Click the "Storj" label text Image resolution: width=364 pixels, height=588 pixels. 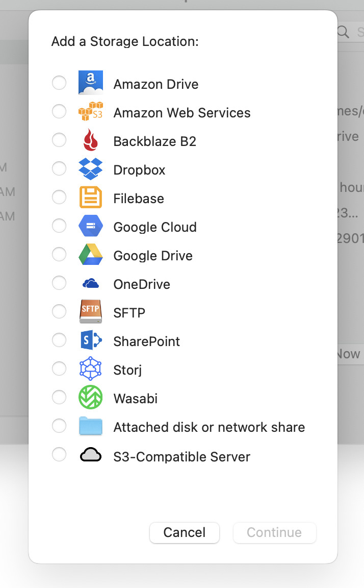click(x=127, y=370)
